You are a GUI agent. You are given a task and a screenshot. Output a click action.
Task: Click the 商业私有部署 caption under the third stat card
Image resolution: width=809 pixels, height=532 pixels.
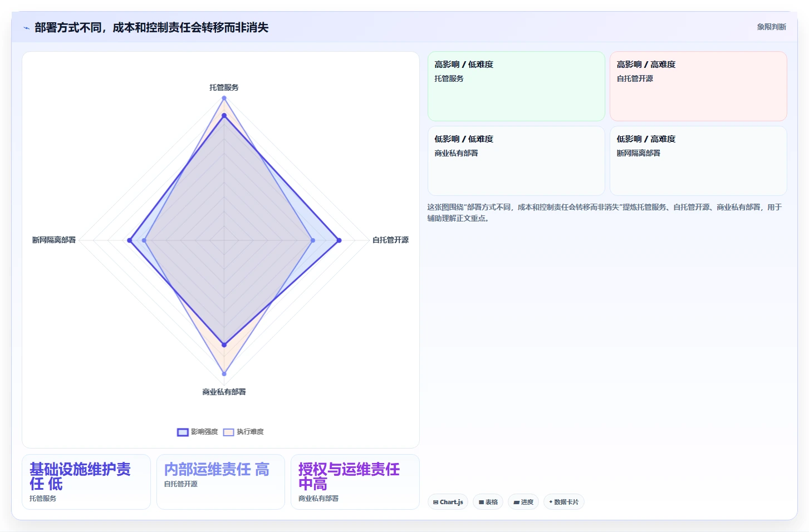(318, 499)
